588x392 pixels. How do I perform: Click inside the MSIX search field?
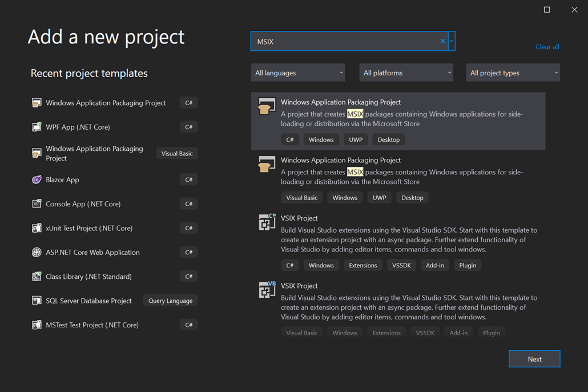(343, 41)
